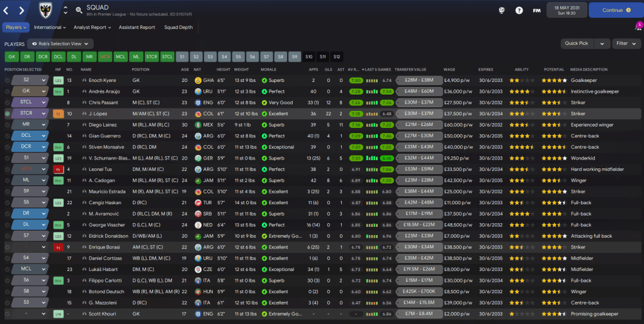
Task: Tick the selection checkbox for J. López
Action: [8, 114]
